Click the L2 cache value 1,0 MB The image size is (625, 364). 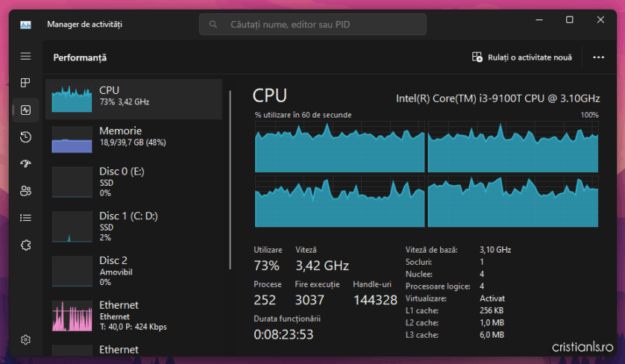click(491, 322)
